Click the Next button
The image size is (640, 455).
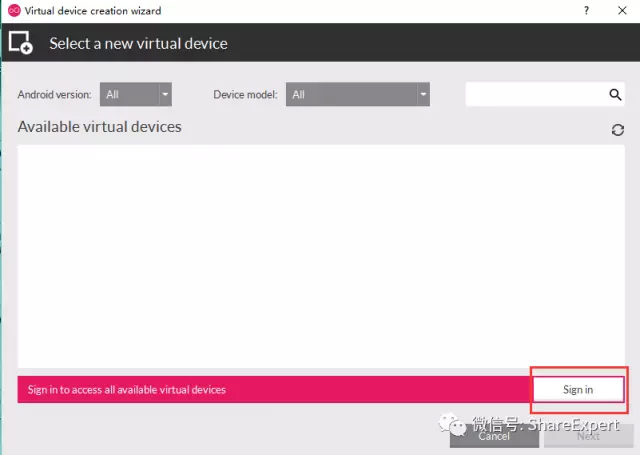coord(588,436)
